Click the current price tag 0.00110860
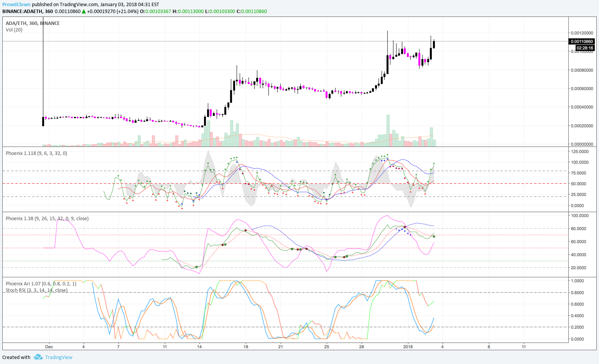 pos(582,41)
